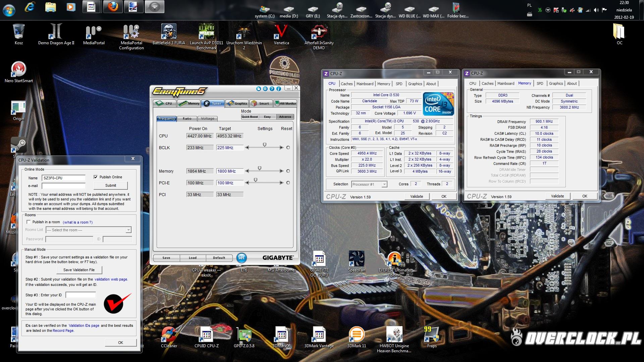Open Caches tab in left CPU-Z window
Image resolution: width=644 pixels, height=362 pixels.
click(346, 84)
